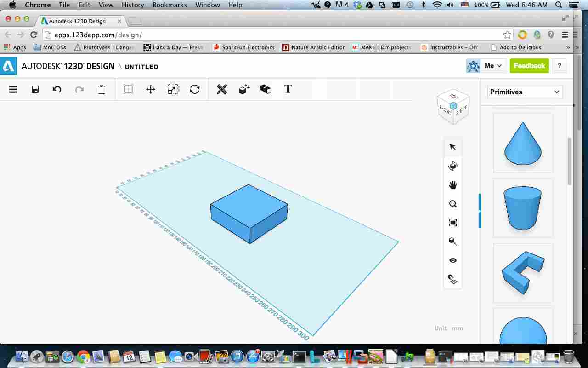Open Instructables bookmark
Viewport: 588px width, 368px height.
pyautogui.click(x=451, y=47)
